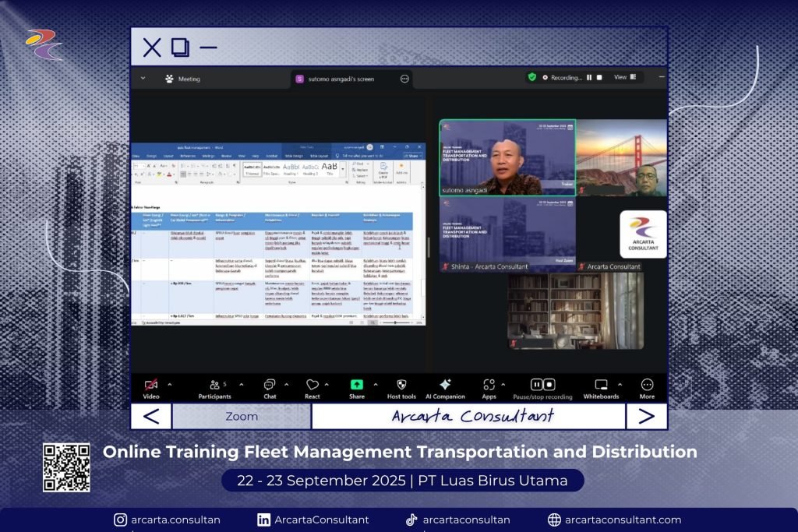This screenshot has width=798, height=532.
Task: Open the View layout dropdown
Action: (x=624, y=77)
